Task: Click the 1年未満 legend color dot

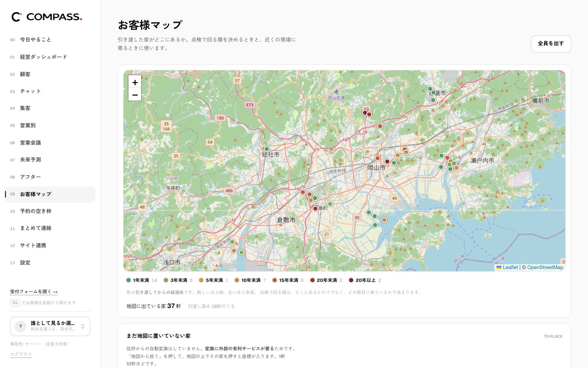Action: 129,280
